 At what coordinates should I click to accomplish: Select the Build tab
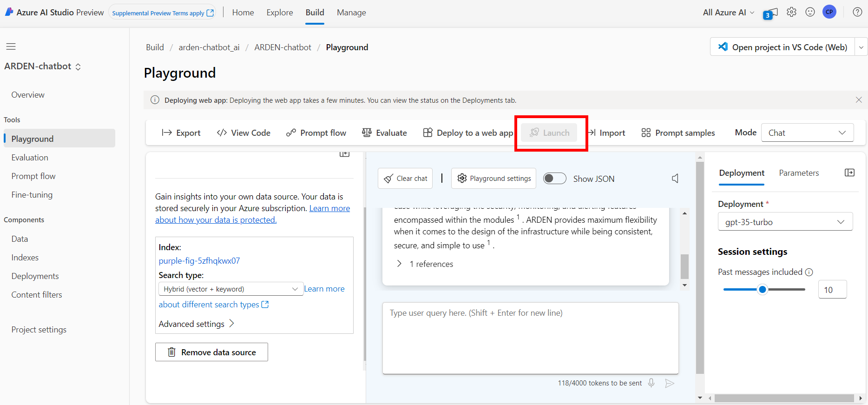tap(315, 13)
